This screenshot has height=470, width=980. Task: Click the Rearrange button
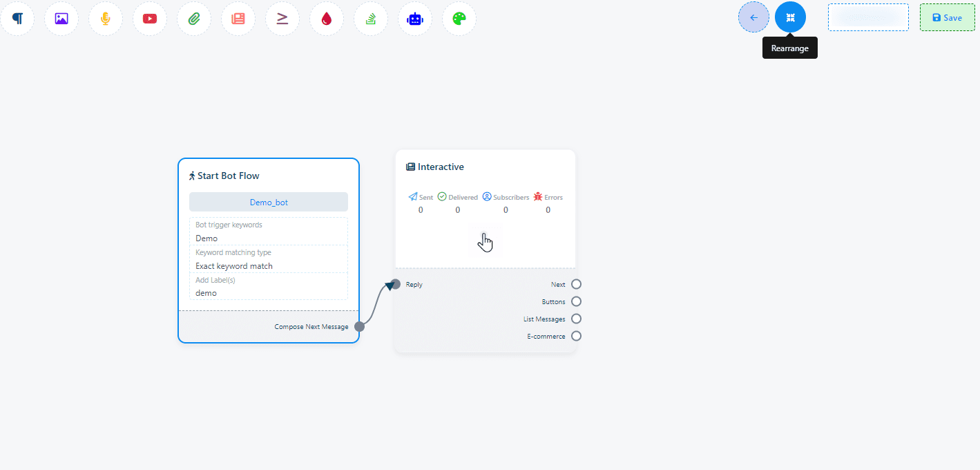[x=790, y=17]
